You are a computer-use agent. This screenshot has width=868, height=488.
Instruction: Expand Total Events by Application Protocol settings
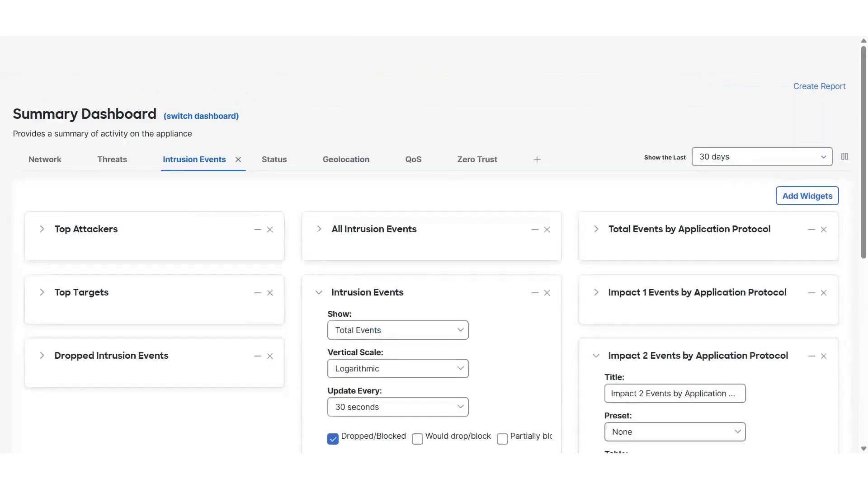click(x=596, y=229)
